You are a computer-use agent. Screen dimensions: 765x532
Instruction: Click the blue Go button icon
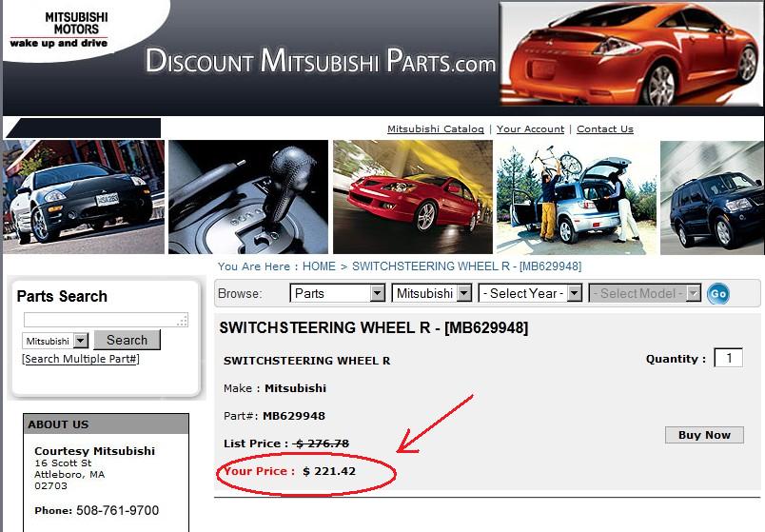tap(718, 294)
